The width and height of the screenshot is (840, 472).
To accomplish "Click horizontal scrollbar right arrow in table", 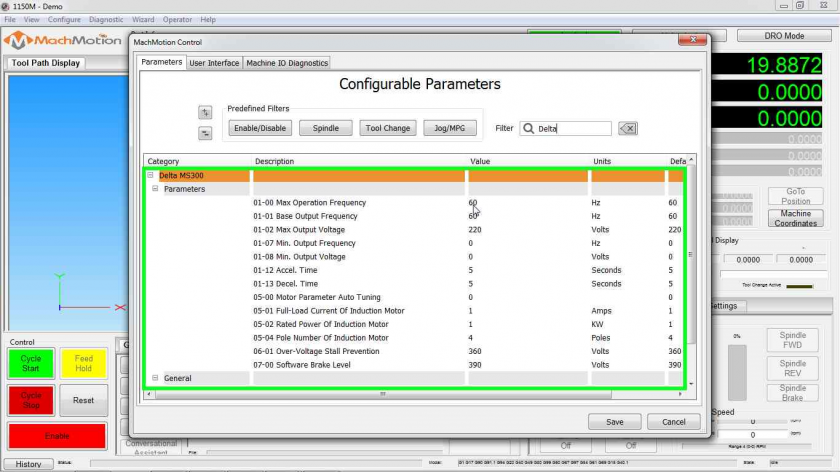I will point(680,394).
